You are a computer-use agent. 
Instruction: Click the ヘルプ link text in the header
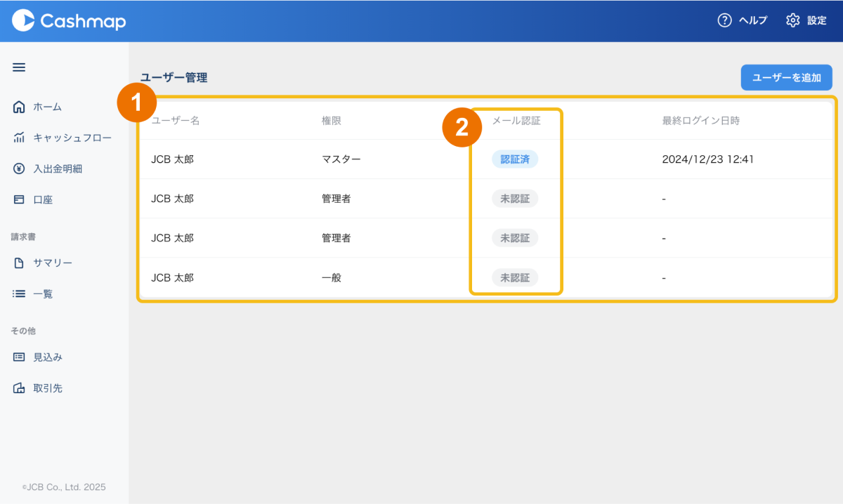click(752, 20)
